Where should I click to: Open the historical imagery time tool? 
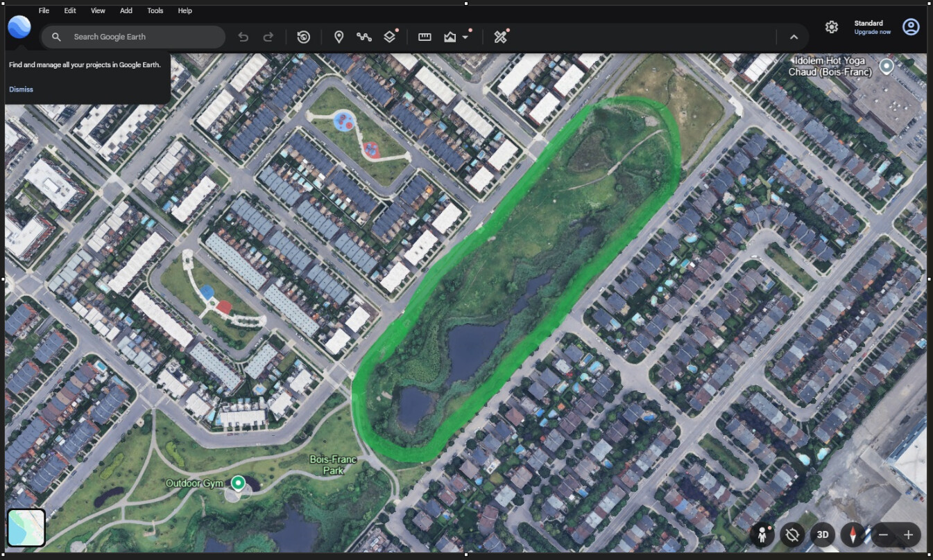[303, 37]
